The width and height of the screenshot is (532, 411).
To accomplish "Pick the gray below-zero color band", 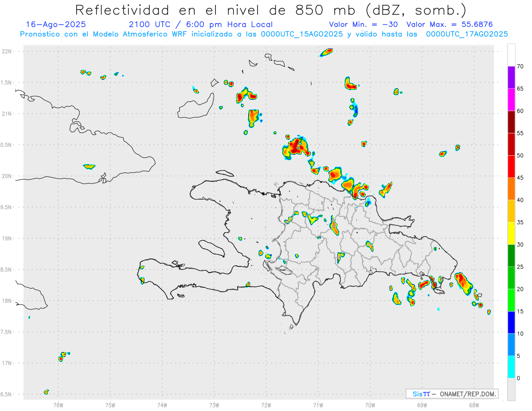I will pos(511,389).
